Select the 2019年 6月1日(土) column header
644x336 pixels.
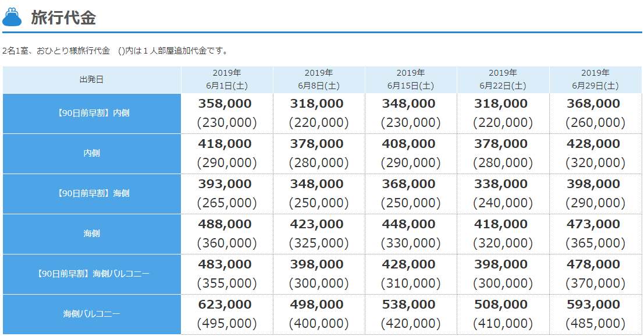227,79
